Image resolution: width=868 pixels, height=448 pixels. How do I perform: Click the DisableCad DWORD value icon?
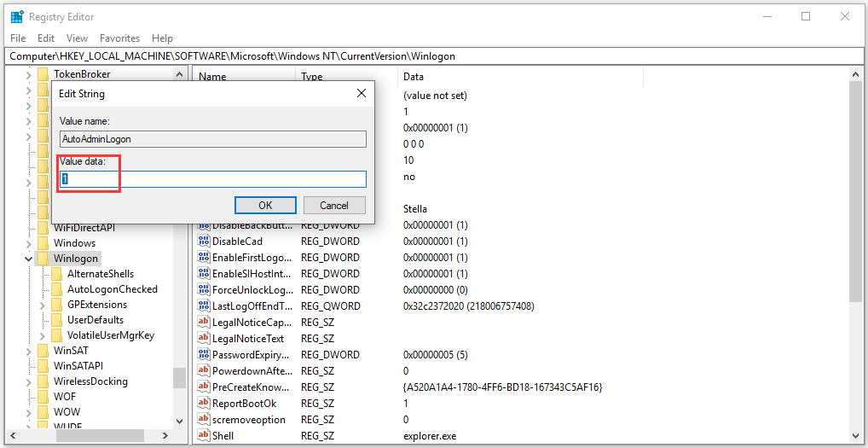pyautogui.click(x=204, y=241)
